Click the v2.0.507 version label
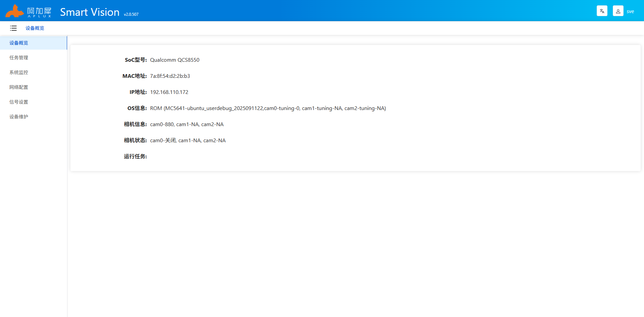Screen dimensions: 644x317 (131, 14)
